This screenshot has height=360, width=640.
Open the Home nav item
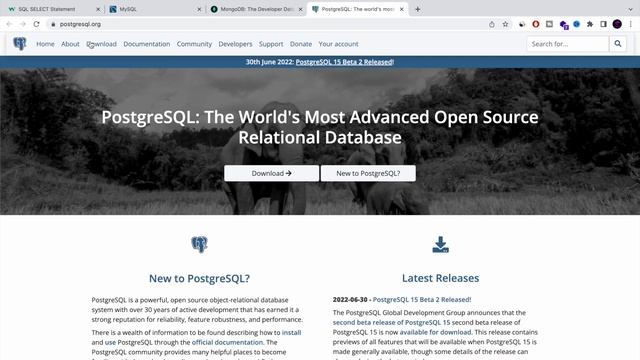coord(45,44)
